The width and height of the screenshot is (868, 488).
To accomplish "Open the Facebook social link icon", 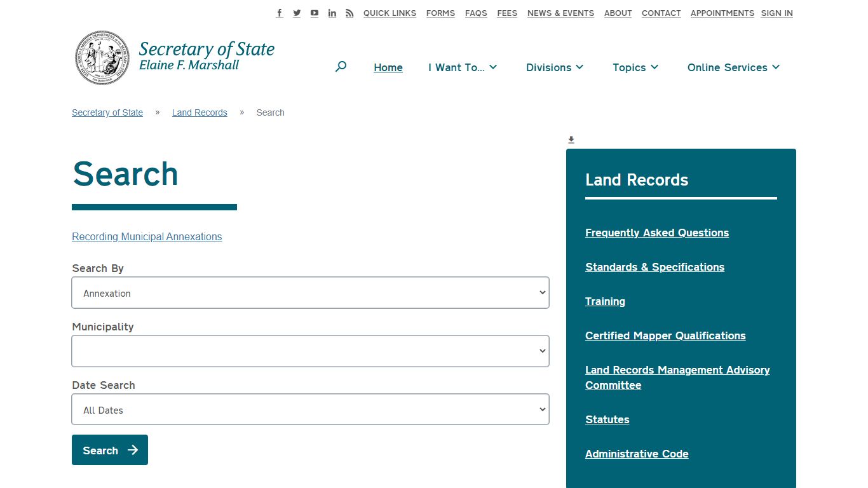I will 280,13.
